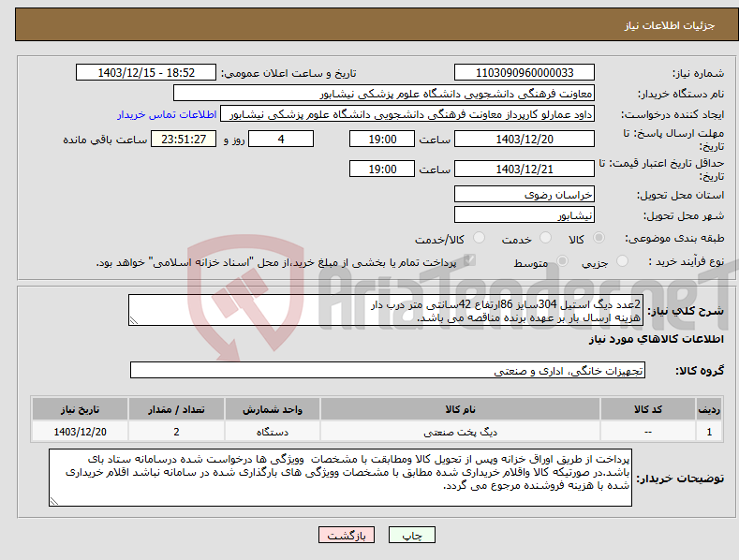This screenshot has width=739, height=560.
Task: Click the announcement date field 1403/12/15 - 18:52
Action: click(145, 73)
